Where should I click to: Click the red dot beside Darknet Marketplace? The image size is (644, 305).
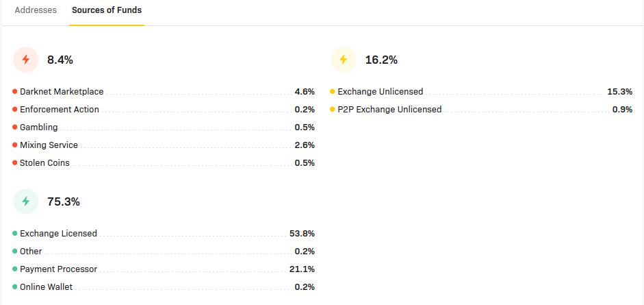[15, 92]
